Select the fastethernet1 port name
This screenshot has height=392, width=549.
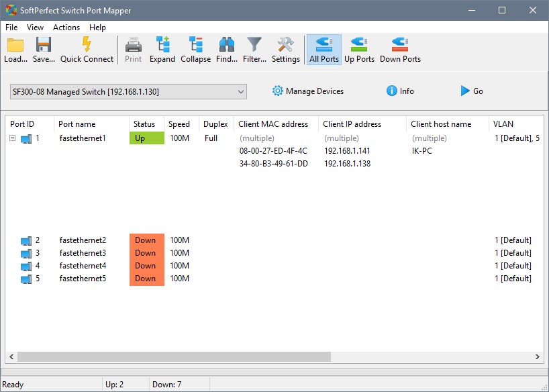[83, 138]
